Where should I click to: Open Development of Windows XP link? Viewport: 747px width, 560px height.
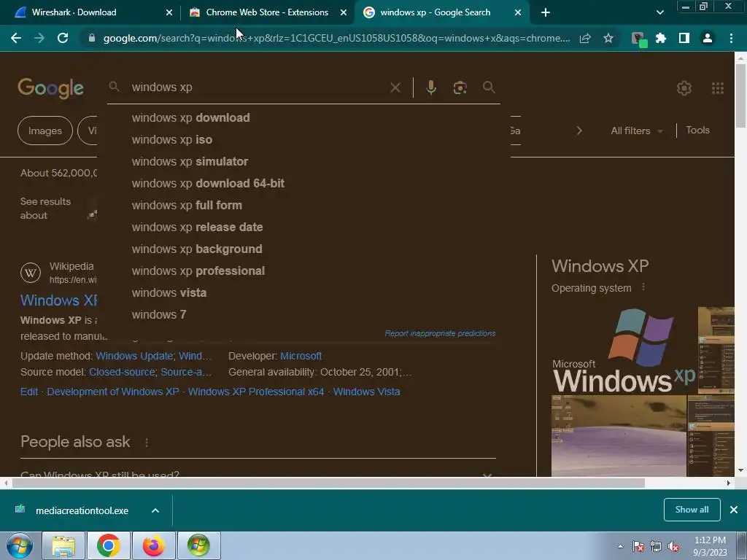click(x=113, y=392)
